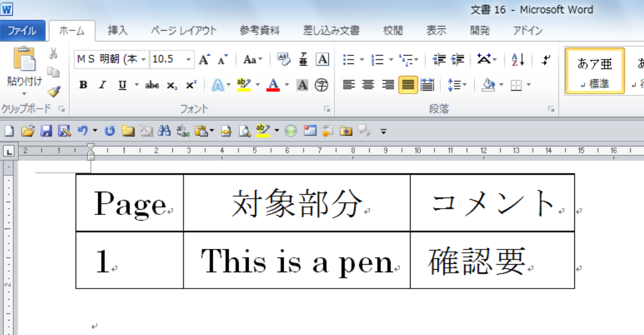Apply the 標準 style
The width and height of the screenshot is (644, 335).
594,71
